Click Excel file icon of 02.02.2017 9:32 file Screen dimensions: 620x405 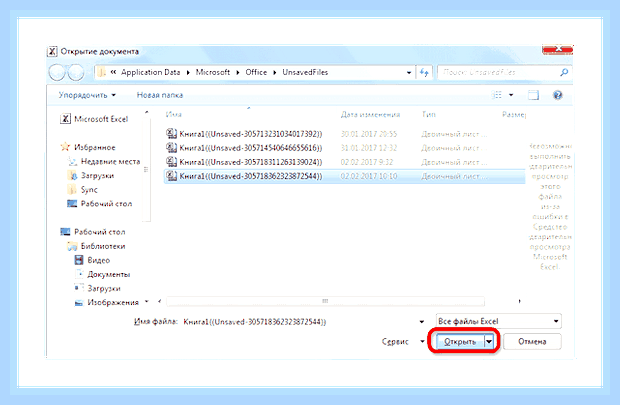pyautogui.click(x=171, y=162)
